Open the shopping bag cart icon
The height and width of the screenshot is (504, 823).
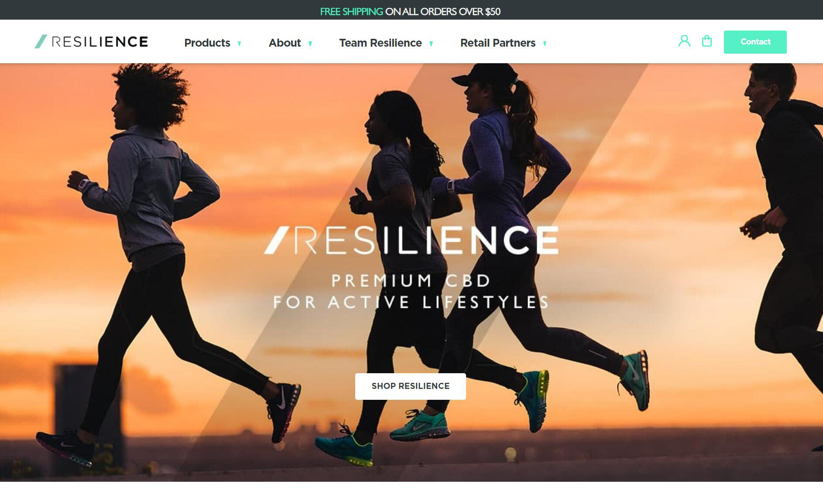coord(707,41)
